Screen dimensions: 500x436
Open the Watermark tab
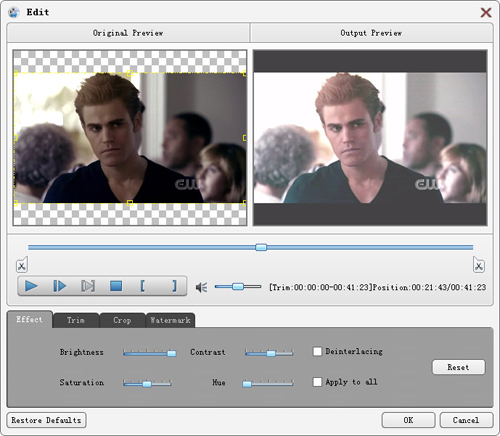(x=170, y=320)
